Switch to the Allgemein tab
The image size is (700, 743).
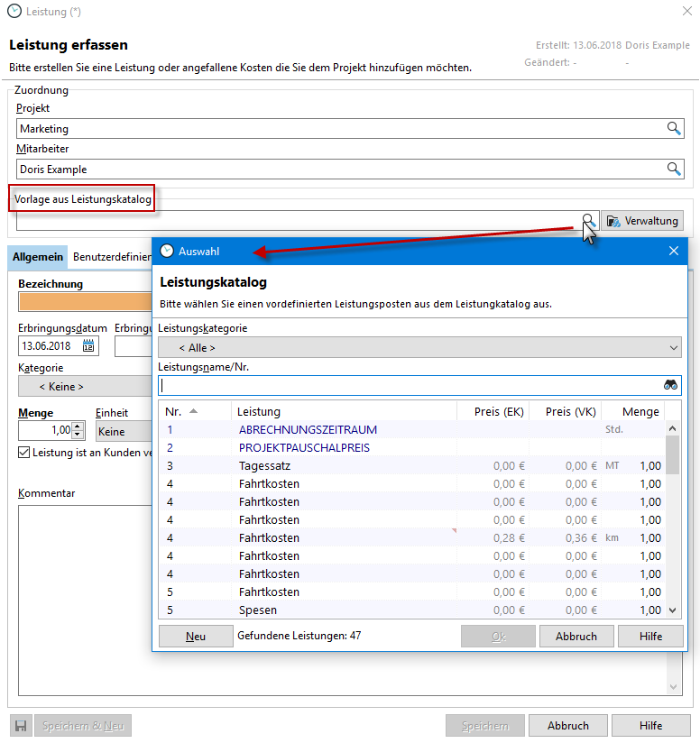tap(38, 257)
